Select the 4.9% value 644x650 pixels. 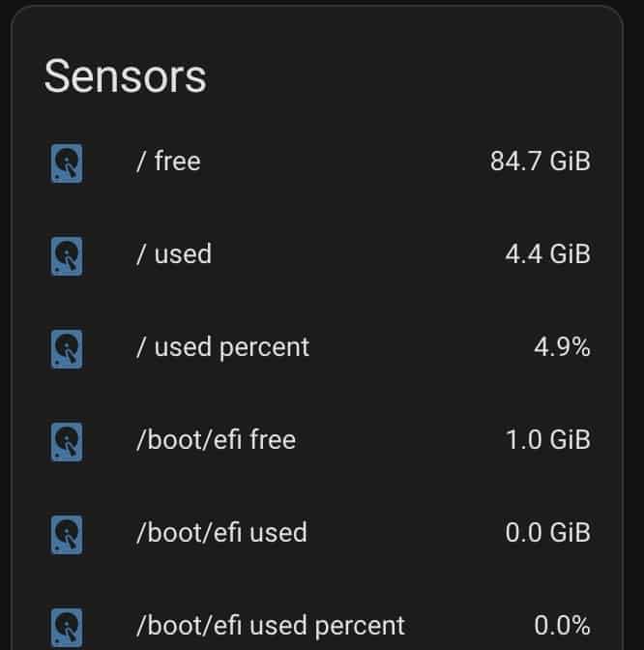[562, 346]
